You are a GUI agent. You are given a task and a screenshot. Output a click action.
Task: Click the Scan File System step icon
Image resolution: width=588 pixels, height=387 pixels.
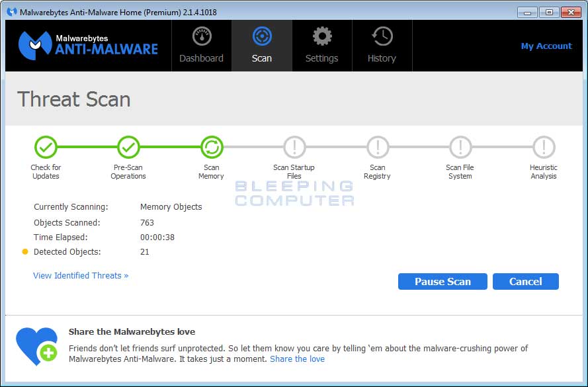click(x=460, y=147)
